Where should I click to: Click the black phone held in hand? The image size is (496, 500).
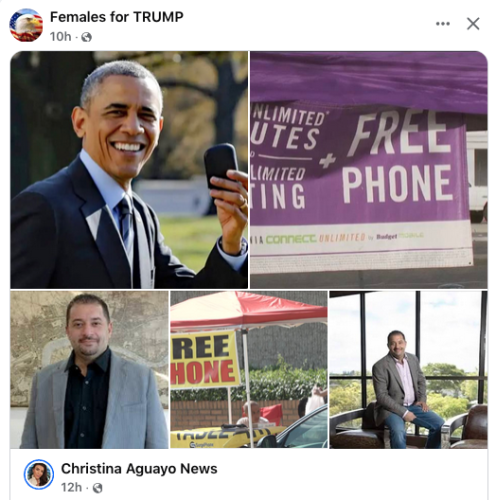[221, 166]
